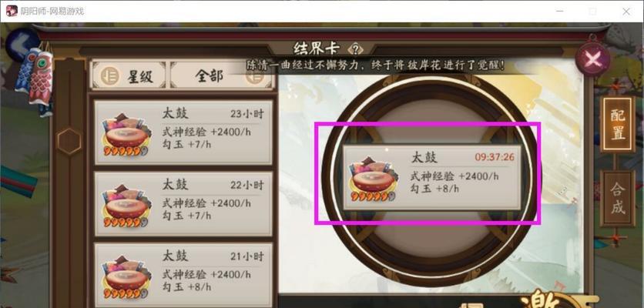
Task: Select the 太鼓 card showing 22小时
Action: tap(183, 204)
